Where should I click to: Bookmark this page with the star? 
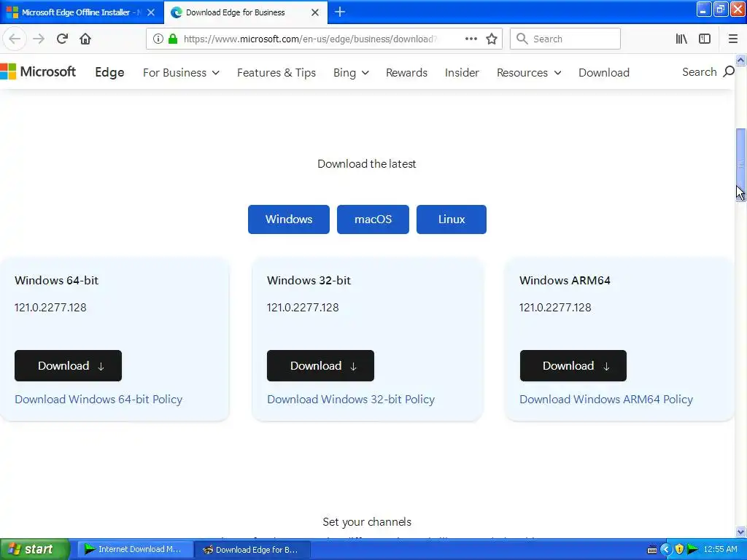tap(492, 39)
